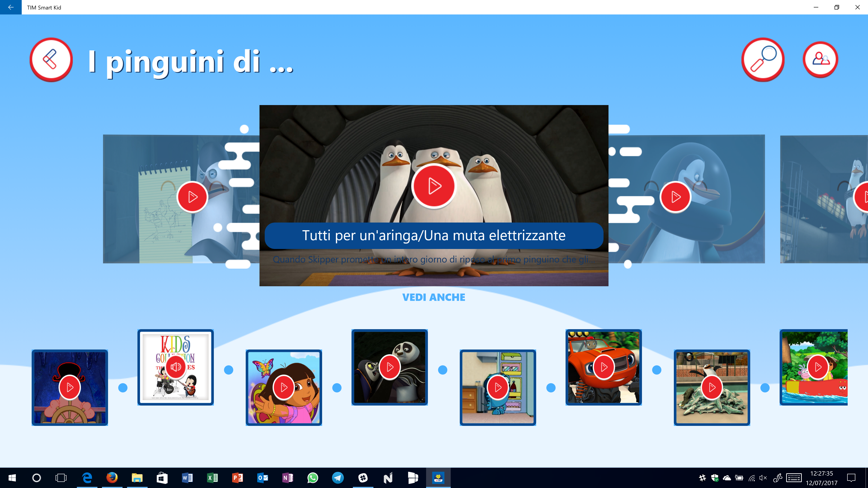Open Outlook from taskbar
The image size is (868, 488).
click(x=262, y=478)
